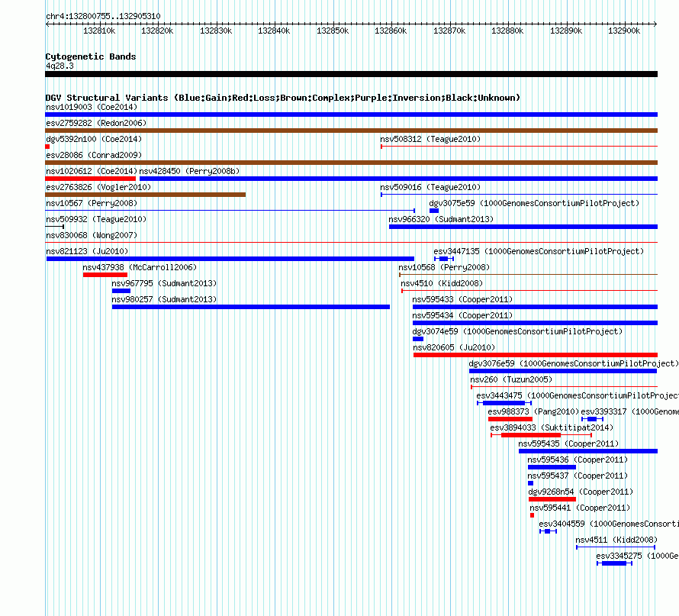This screenshot has height=616, width=679.
Task: Click the esv2763826 (Vogler2010) label
Action: tap(98, 187)
